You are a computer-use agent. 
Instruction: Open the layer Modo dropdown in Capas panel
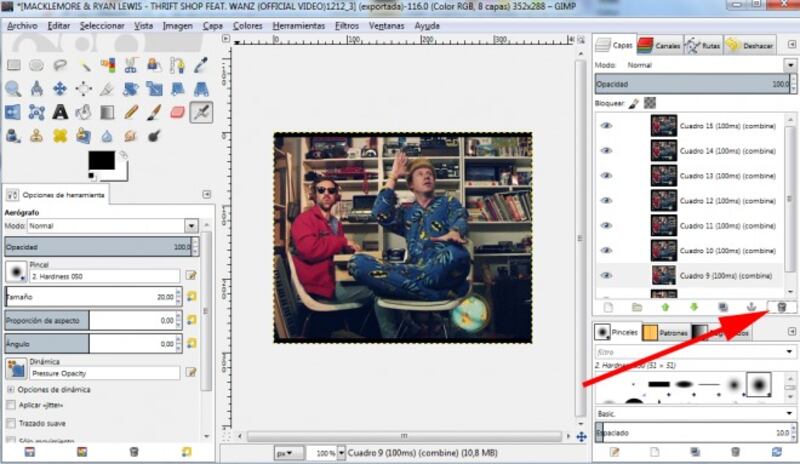coord(690,65)
